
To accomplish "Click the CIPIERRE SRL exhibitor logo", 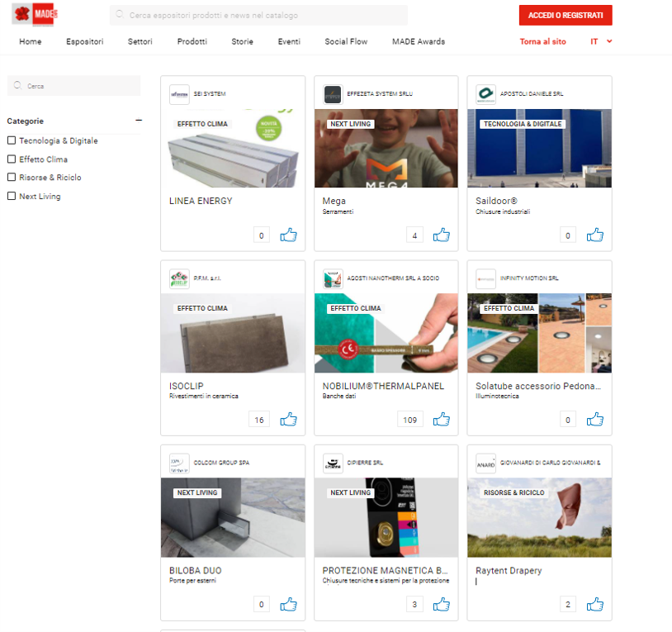I will [333, 463].
